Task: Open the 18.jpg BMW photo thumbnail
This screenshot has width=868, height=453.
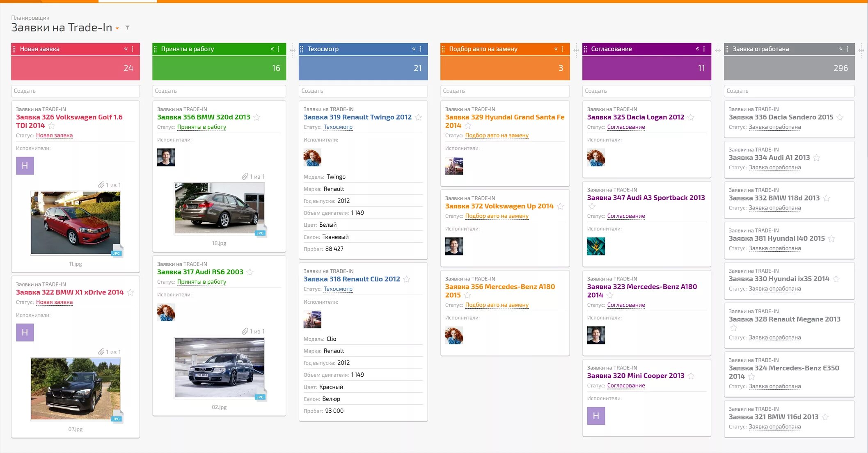Action: (219, 209)
